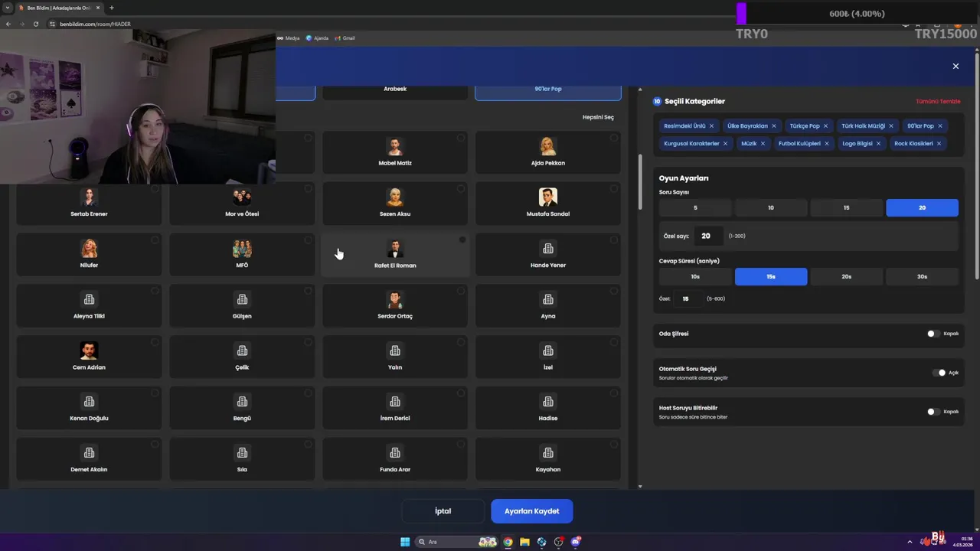Set question count to 20
The image size is (980, 551).
pos(922,207)
